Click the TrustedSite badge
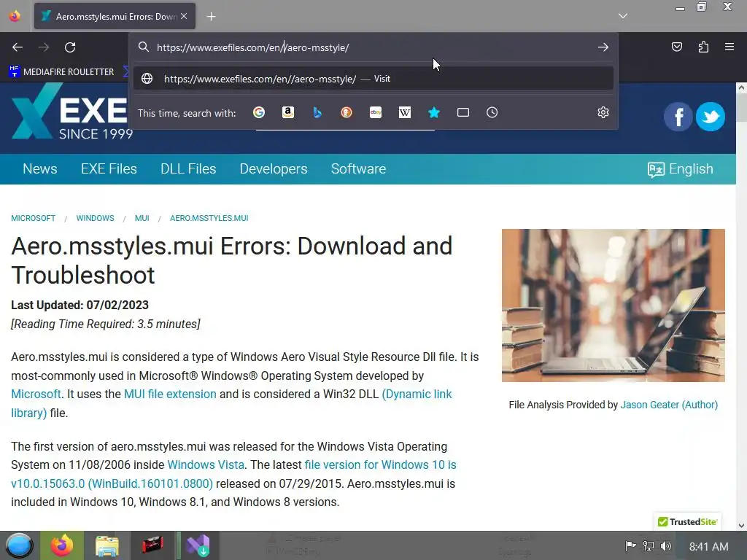747x560 pixels. click(x=687, y=522)
